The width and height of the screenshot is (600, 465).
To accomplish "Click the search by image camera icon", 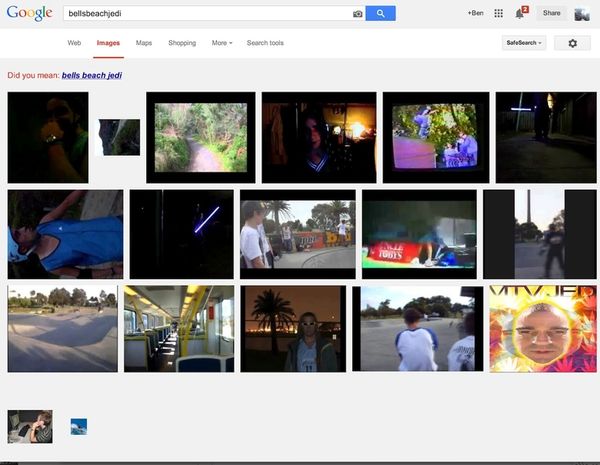I will coord(357,14).
